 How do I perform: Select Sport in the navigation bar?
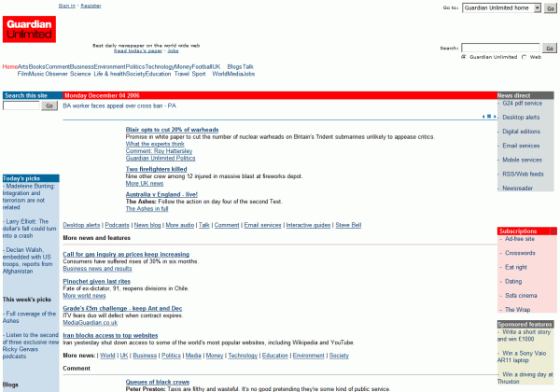click(199, 74)
